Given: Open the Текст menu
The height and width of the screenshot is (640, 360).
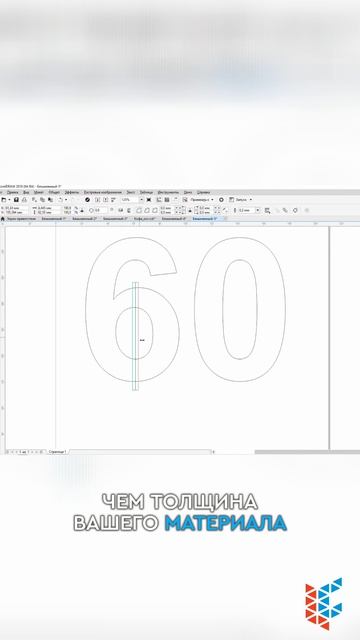Looking at the screenshot, I should (131, 192).
